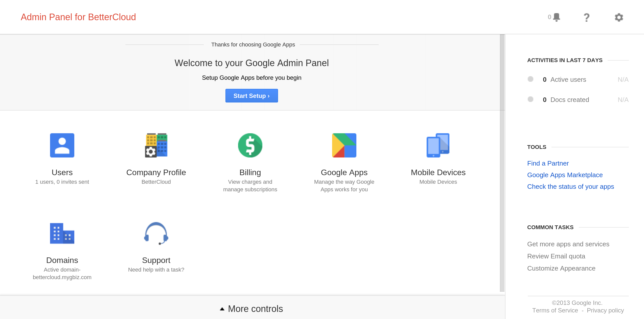Expand More controls at the bottom
Viewport: 644px width, 319px height.
pos(252,309)
